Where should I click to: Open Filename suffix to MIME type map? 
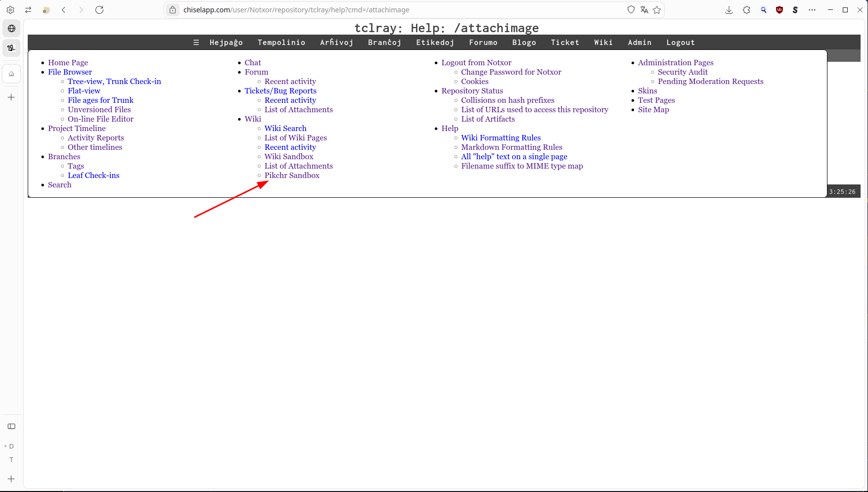[522, 166]
